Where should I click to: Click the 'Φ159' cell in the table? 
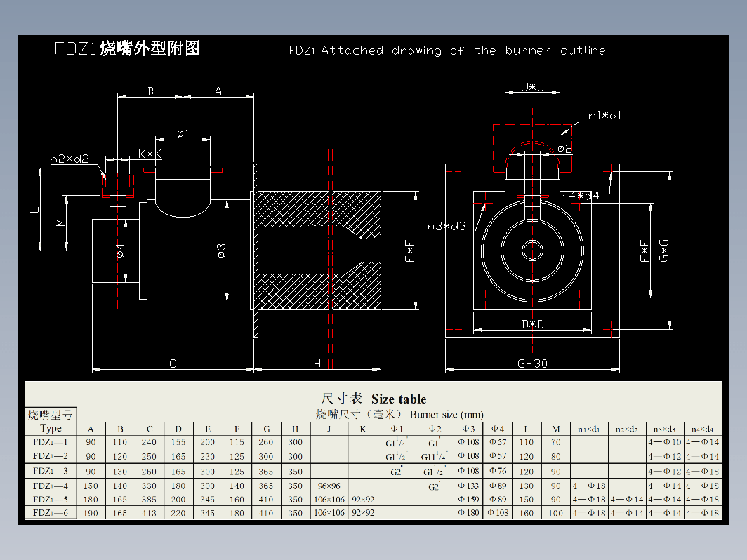click(469, 500)
